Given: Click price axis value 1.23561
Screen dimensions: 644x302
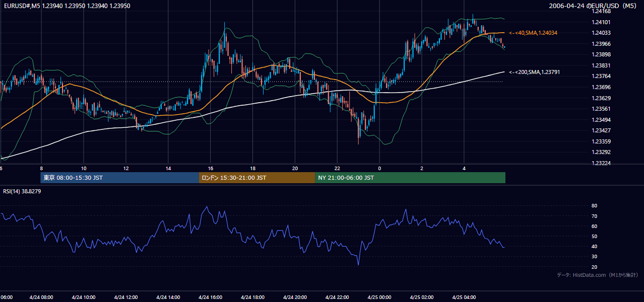Looking at the screenshot, I should (x=601, y=109).
